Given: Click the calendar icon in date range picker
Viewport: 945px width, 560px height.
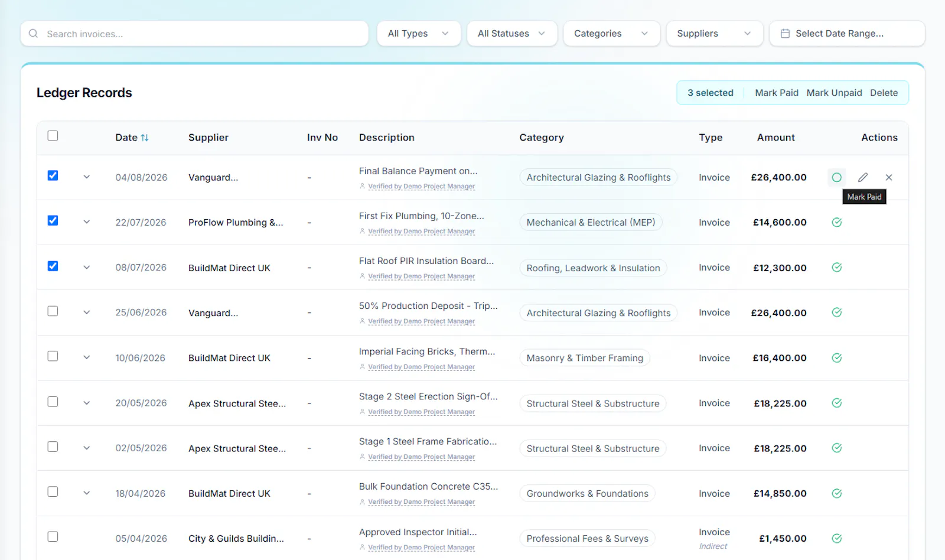Looking at the screenshot, I should click(785, 34).
